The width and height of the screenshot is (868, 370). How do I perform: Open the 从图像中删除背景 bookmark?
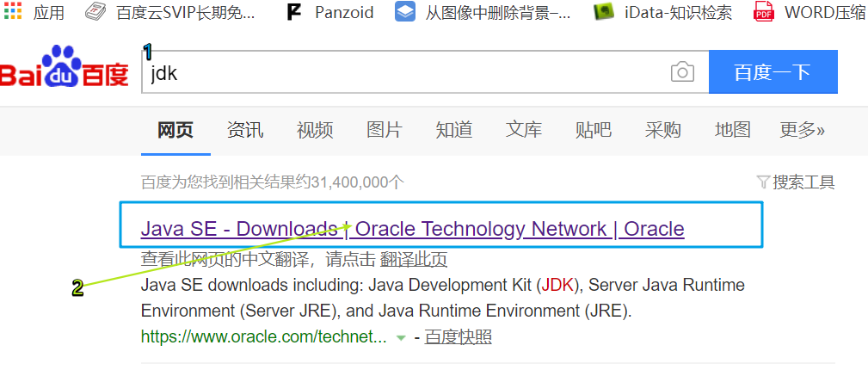[x=483, y=12]
